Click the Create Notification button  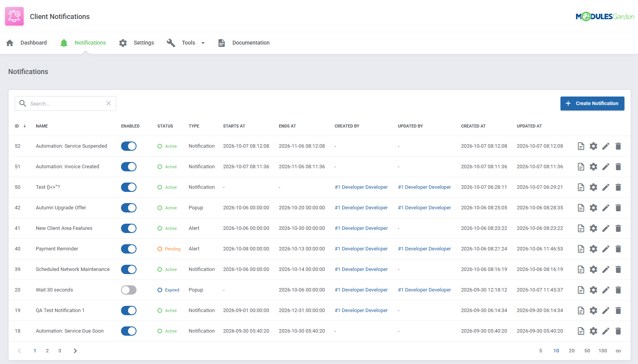592,104
